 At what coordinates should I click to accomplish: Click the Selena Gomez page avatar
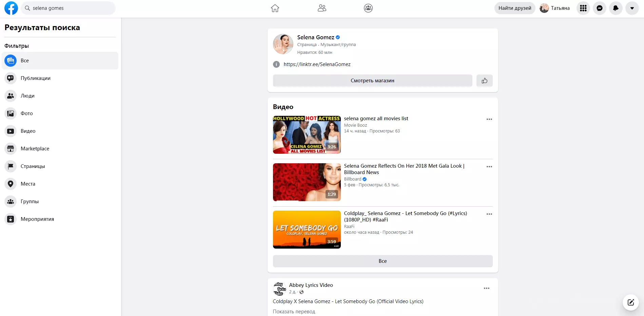(x=283, y=44)
